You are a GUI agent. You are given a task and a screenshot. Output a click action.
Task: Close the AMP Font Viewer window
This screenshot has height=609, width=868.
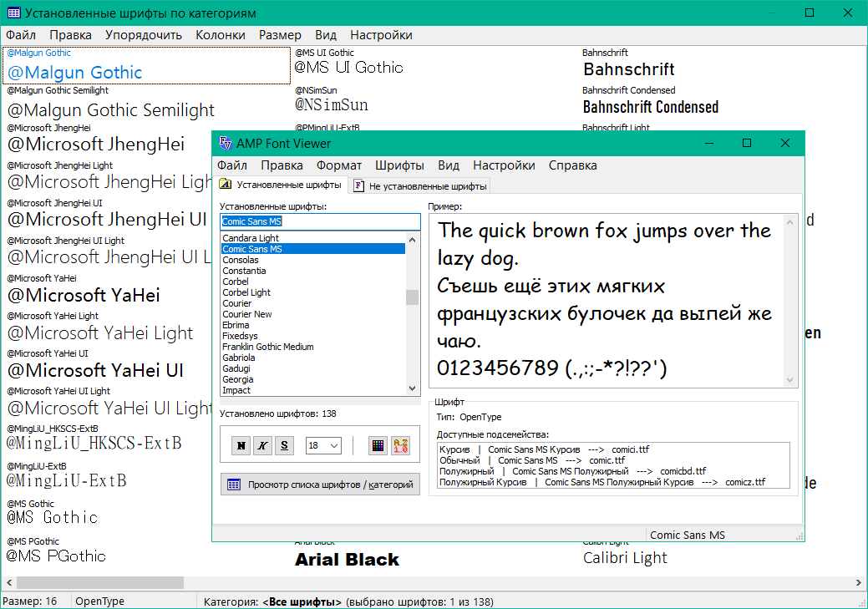[x=785, y=144]
